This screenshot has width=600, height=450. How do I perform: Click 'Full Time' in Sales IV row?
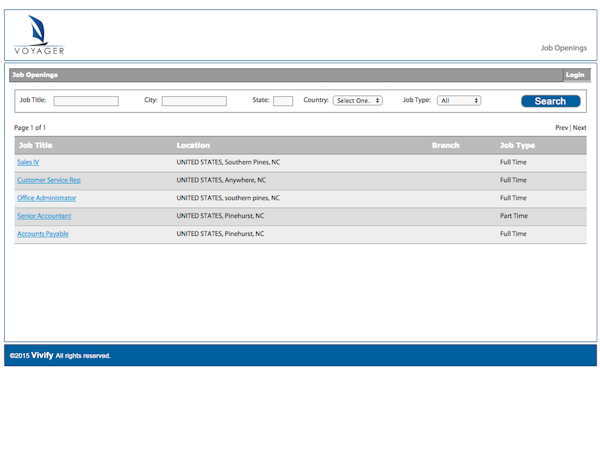coord(513,162)
